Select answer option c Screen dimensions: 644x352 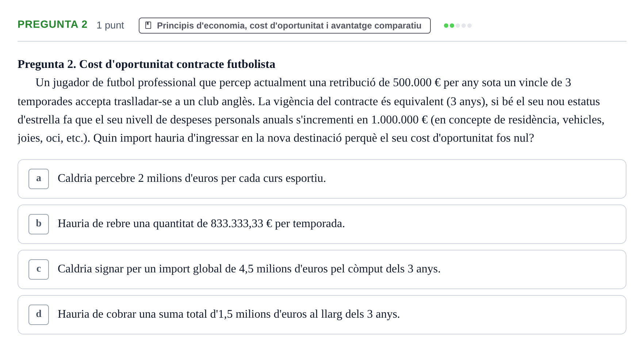(322, 269)
